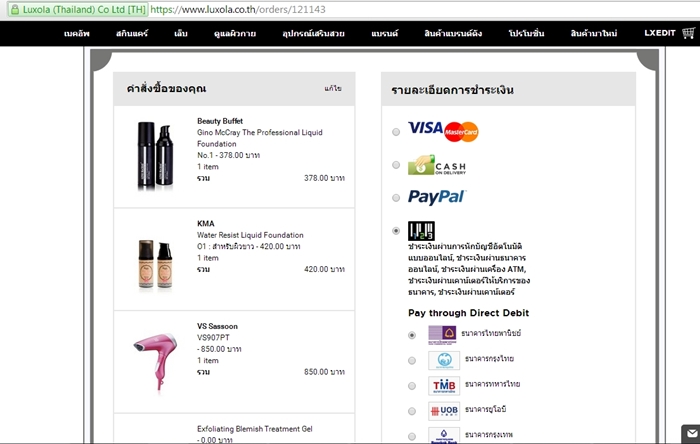Open the ดูแลผิวกาย menu

point(235,33)
